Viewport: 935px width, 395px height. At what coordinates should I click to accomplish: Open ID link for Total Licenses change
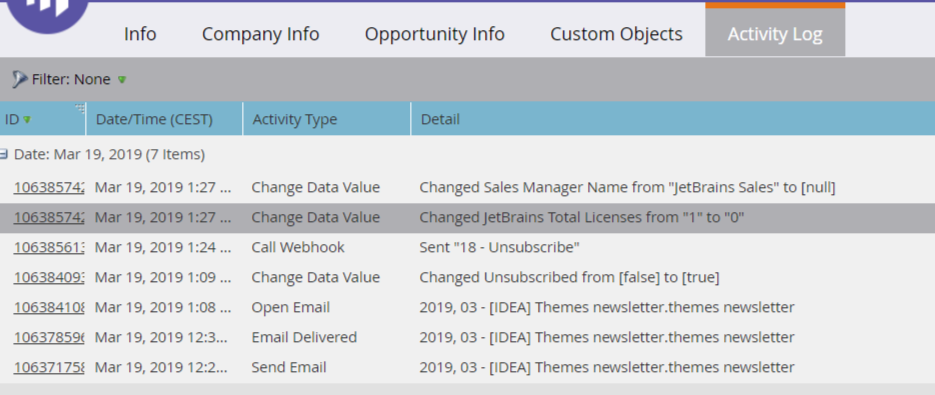click(x=48, y=217)
